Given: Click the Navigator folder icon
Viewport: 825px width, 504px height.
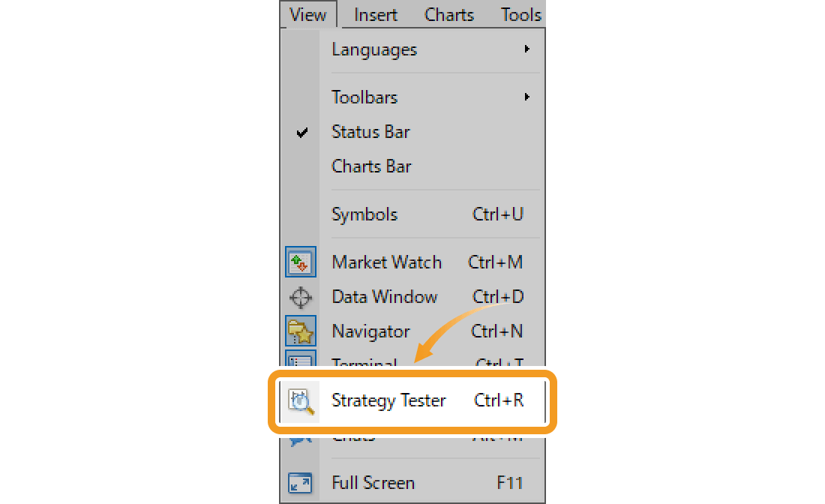Looking at the screenshot, I should [x=301, y=331].
